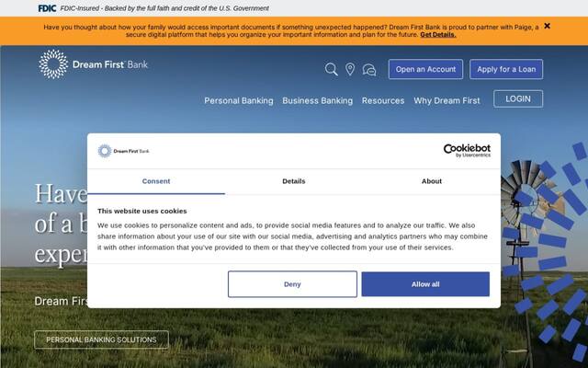The width and height of the screenshot is (588, 368).
Task: Click the 'This website uses cookies' heading
Action: [142, 211]
